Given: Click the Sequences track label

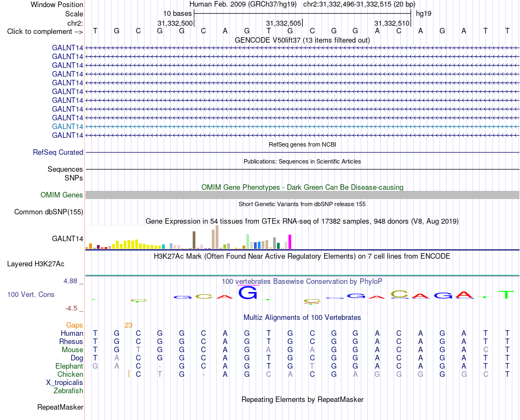Looking at the screenshot, I should coord(65,170).
